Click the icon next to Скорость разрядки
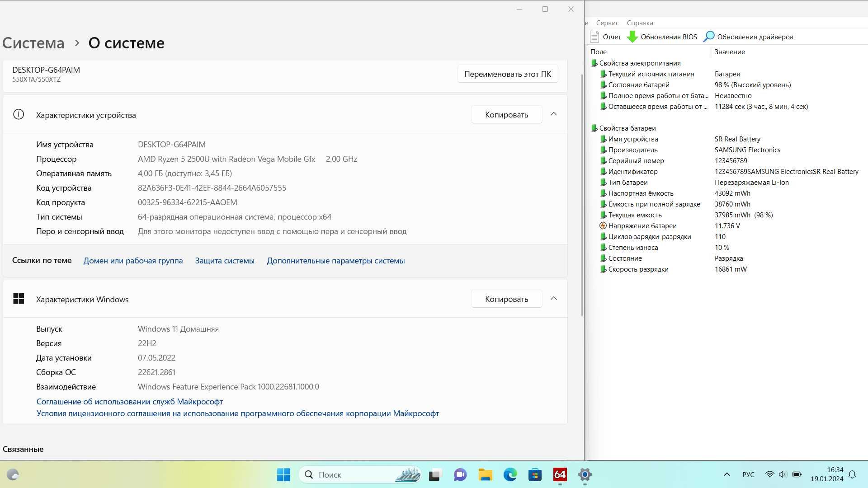 (x=603, y=269)
